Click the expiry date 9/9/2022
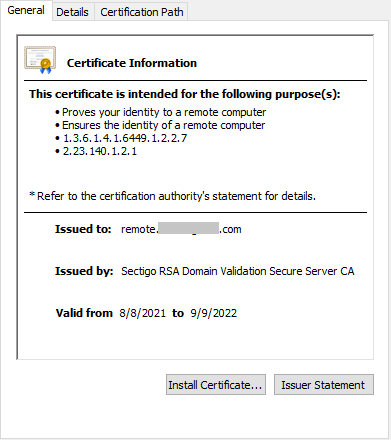 pyautogui.click(x=213, y=313)
